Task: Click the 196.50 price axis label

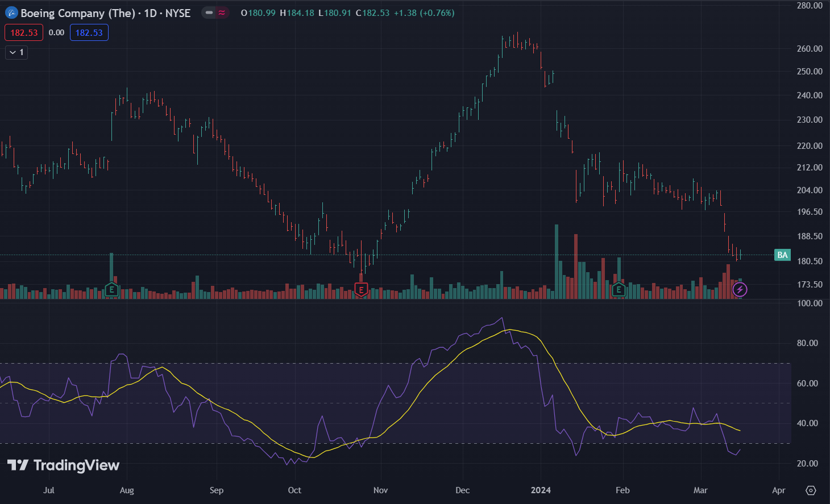Action: pos(810,212)
